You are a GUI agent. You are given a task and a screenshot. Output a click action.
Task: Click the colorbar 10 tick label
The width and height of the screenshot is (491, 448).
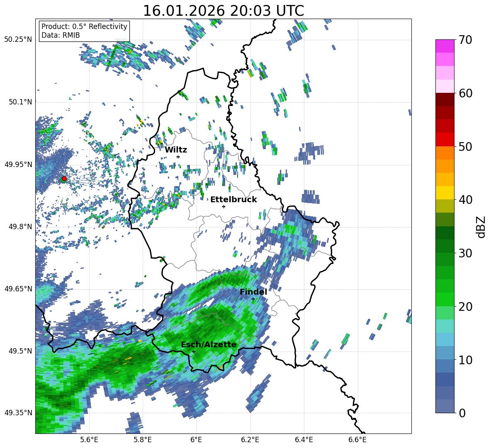point(465,360)
